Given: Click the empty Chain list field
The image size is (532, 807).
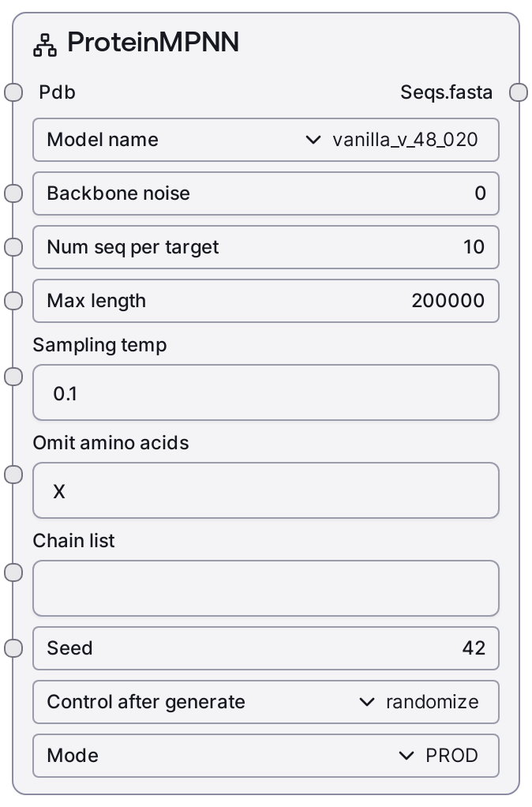Looking at the screenshot, I should coord(265,588).
